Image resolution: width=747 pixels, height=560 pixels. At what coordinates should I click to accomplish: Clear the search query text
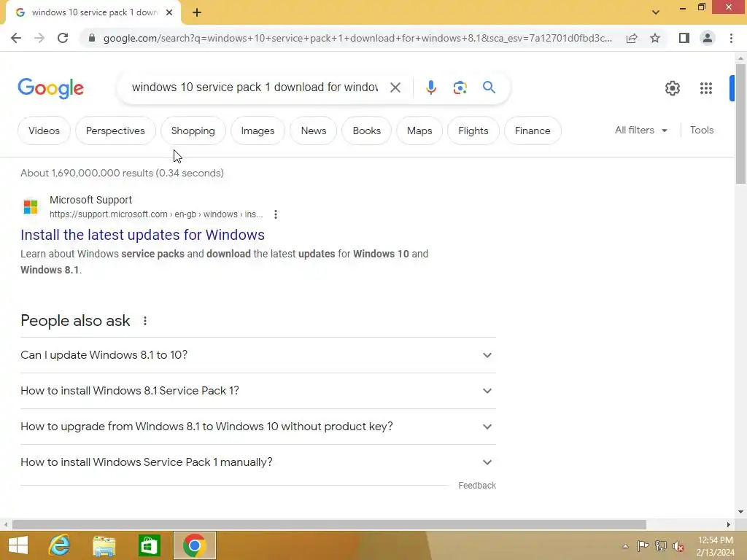(395, 87)
